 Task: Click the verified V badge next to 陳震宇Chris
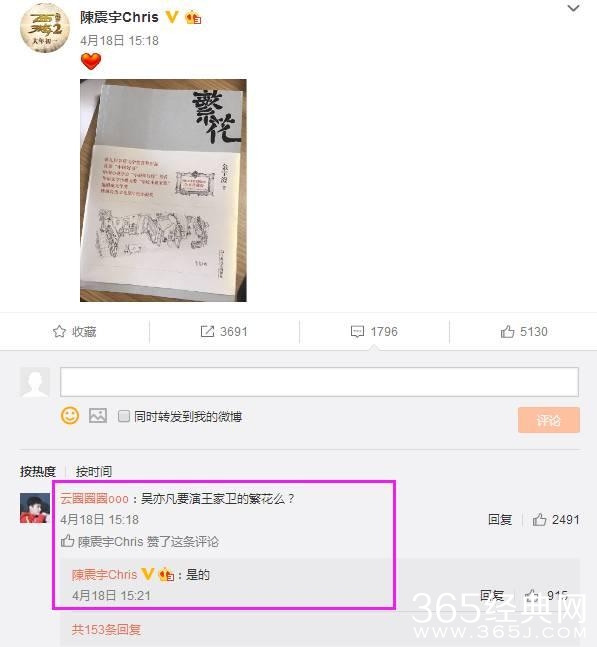(172, 17)
